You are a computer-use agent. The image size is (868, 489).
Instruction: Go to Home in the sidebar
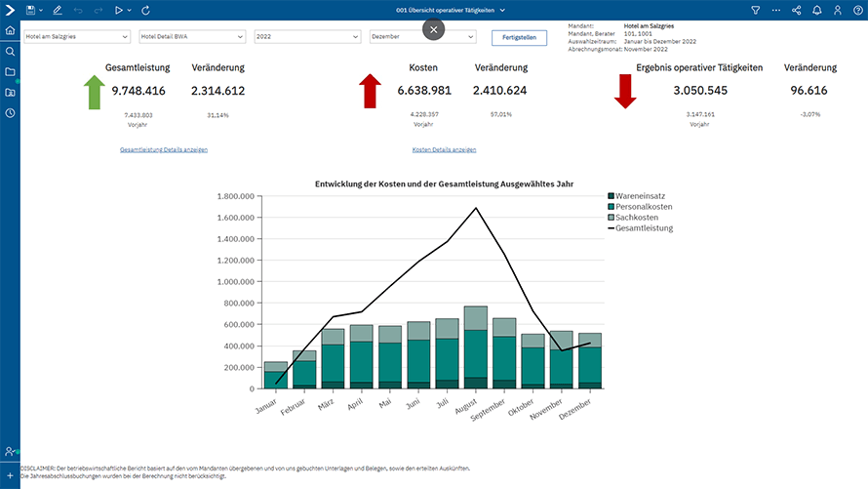pos(10,31)
